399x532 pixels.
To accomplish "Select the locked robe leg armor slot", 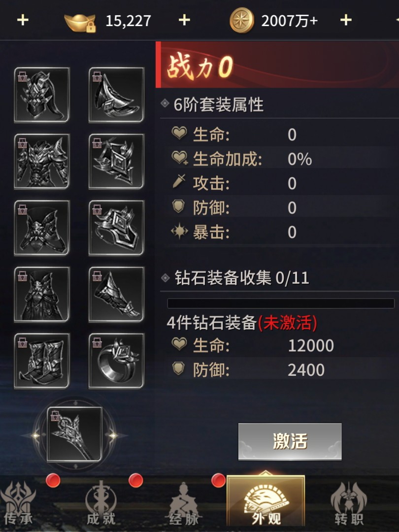I will 42,294.
